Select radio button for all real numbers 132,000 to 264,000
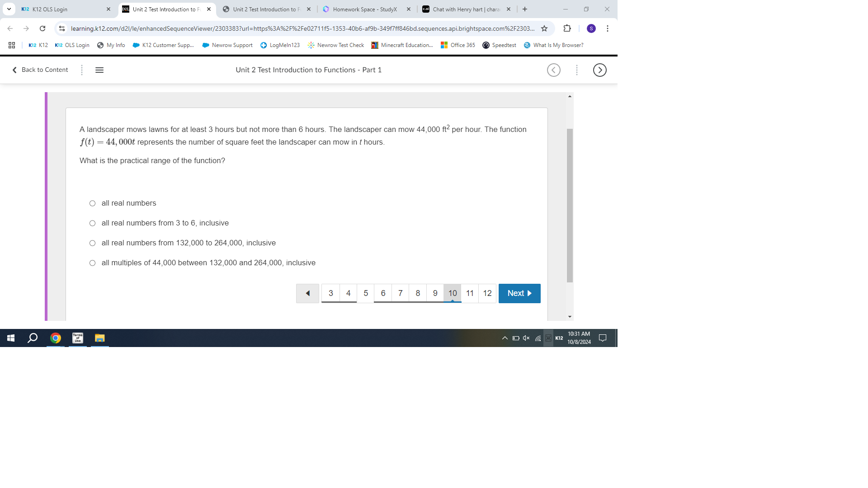The width and height of the screenshot is (868, 488). click(92, 243)
